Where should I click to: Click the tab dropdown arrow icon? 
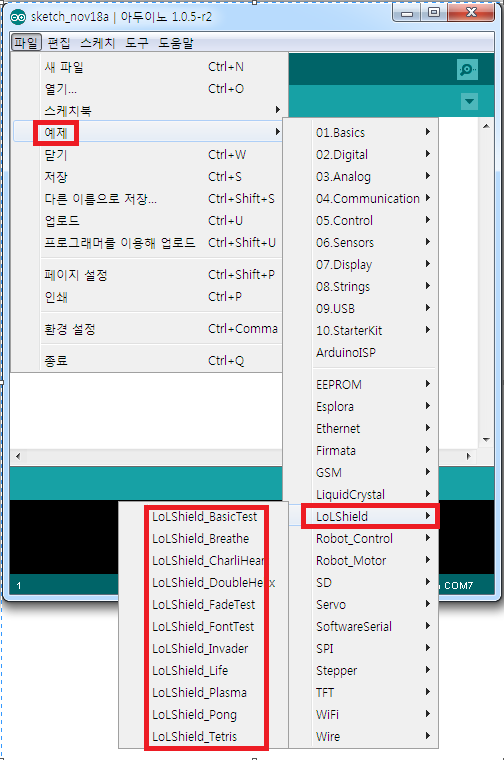click(469, 101)
